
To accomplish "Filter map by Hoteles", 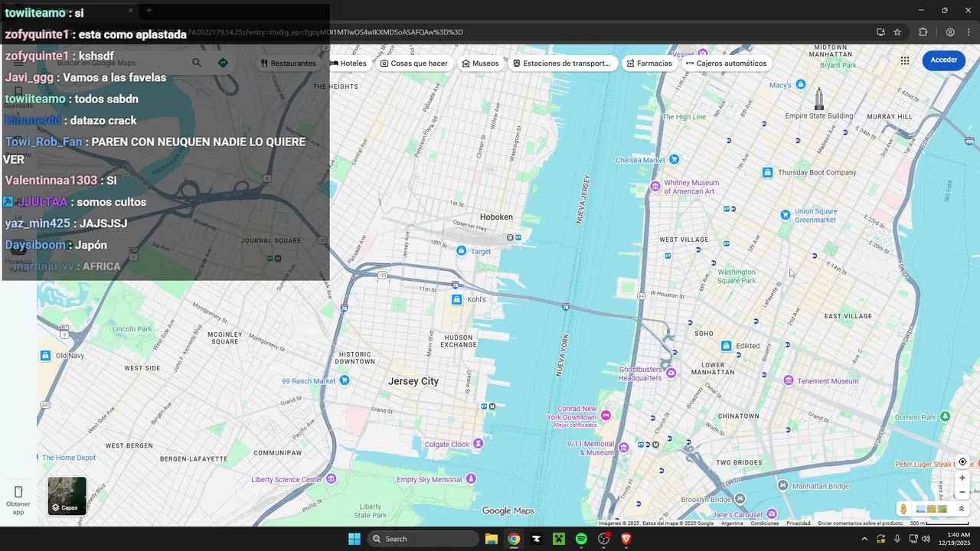I will tap(349, 64).
